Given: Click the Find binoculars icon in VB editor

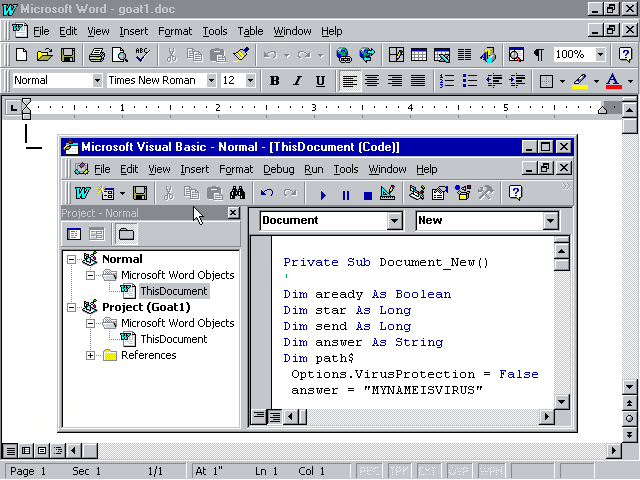Looking at the screenshot, I should click(x=238, y=193).
